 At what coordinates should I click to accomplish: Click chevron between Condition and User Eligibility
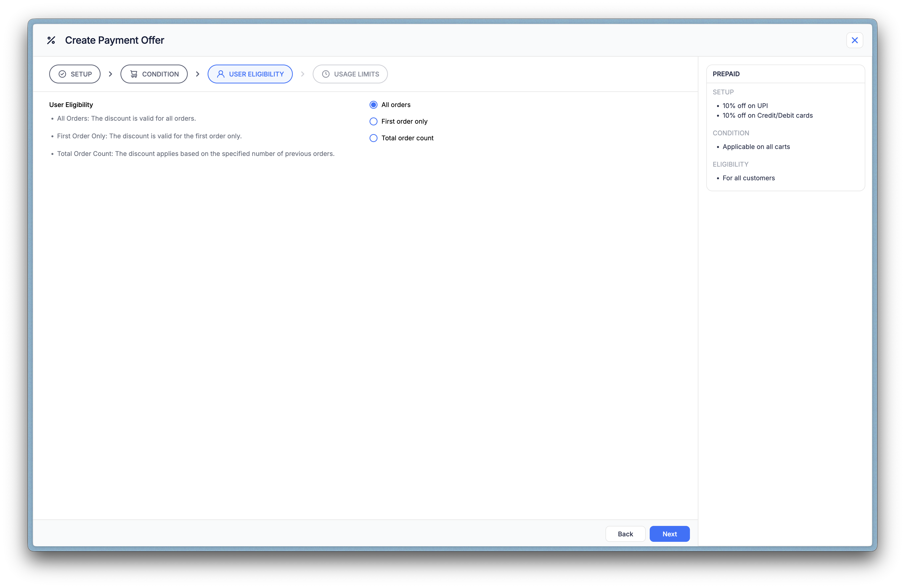pyautogui.click(x=197, y=74)
